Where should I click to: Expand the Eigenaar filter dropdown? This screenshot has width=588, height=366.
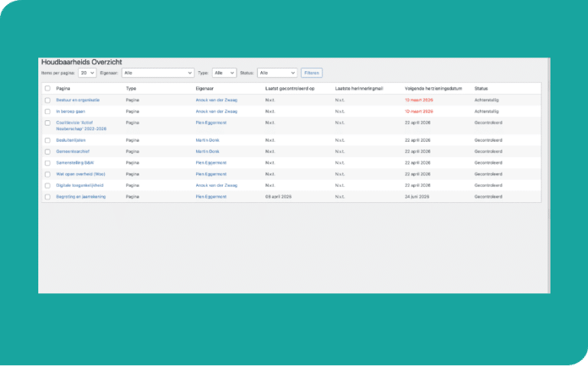[x=158, y=73]
